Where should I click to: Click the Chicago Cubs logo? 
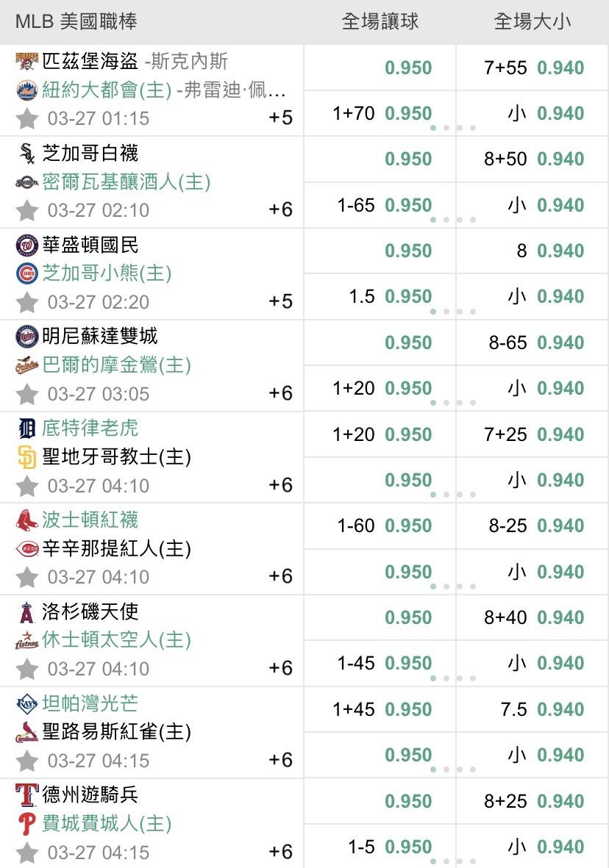coord(26,273)
